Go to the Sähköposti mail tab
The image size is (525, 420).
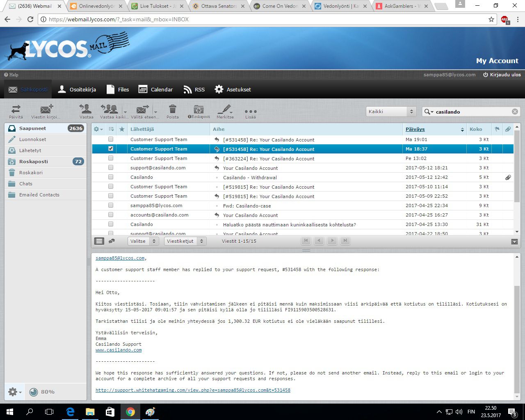[x=28, y=89]
